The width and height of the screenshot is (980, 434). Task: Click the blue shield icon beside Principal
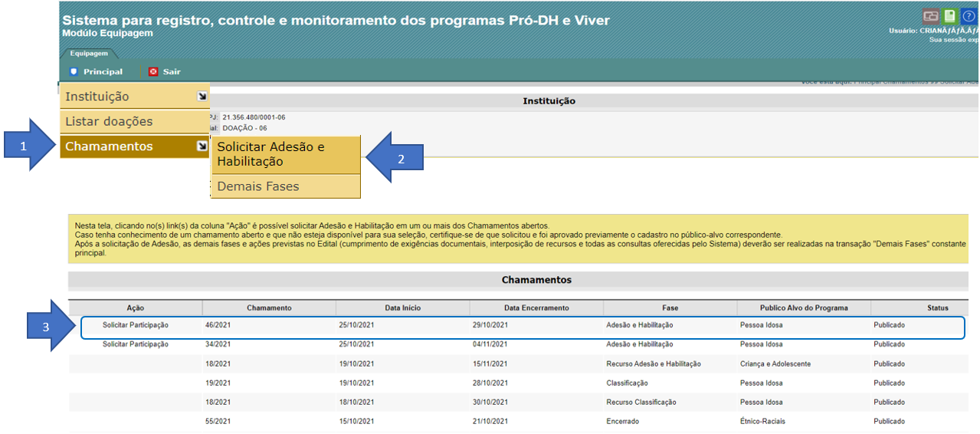coord(74,71)
